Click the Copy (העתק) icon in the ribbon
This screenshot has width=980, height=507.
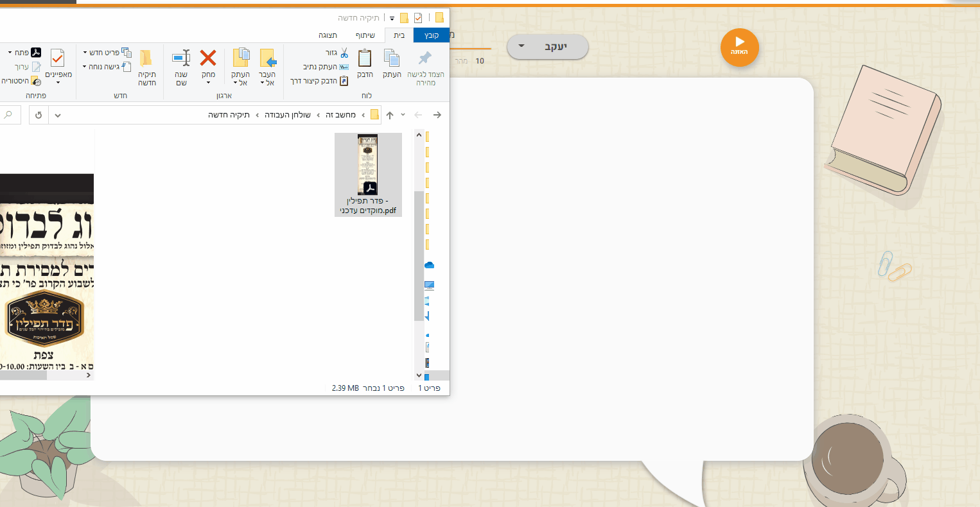click(392, 59)
